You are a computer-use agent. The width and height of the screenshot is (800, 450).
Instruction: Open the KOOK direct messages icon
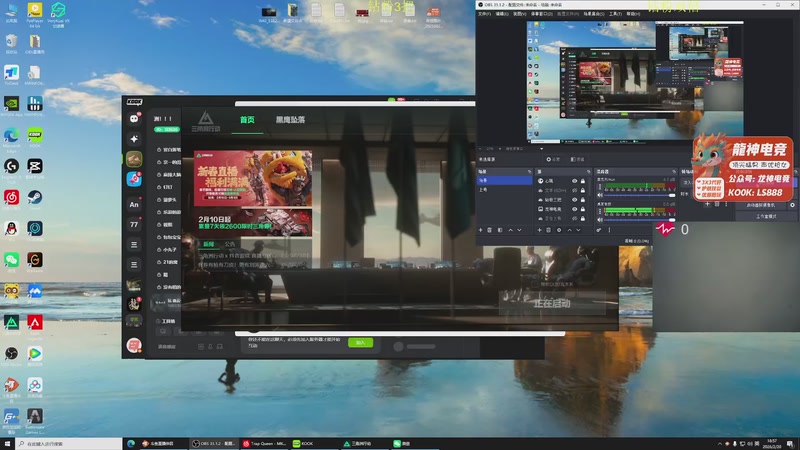[134, 118]
